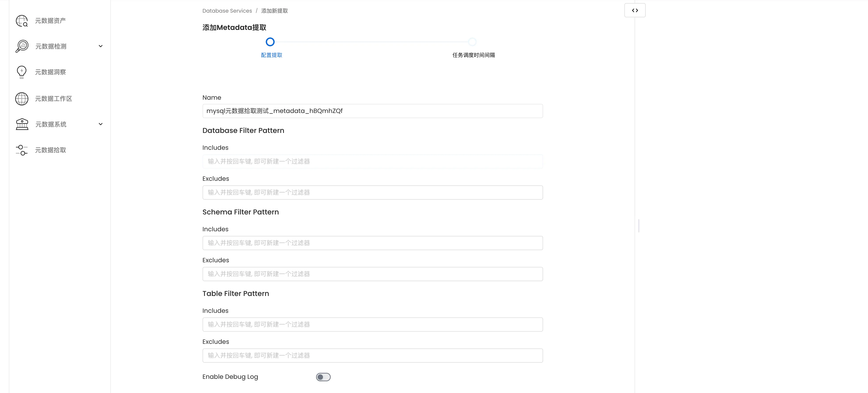This screenshot has width=868, height=393.
Task: Open the 元数据拾取 menu item
Action: [x=51, y=150]
